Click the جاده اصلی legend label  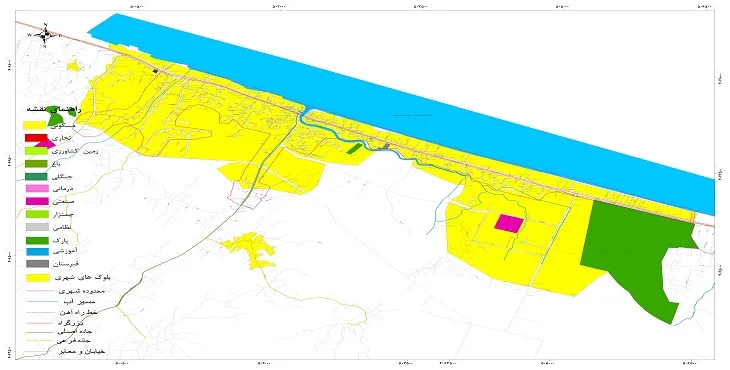74,332
